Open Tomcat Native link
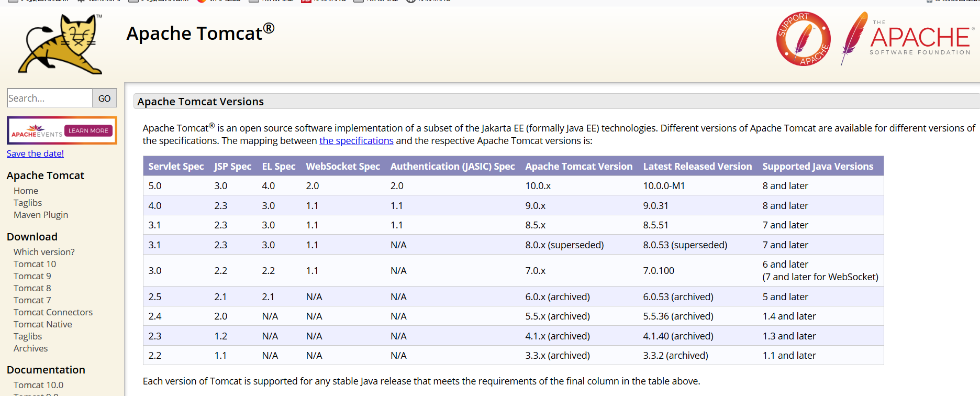 click(43, 324)
